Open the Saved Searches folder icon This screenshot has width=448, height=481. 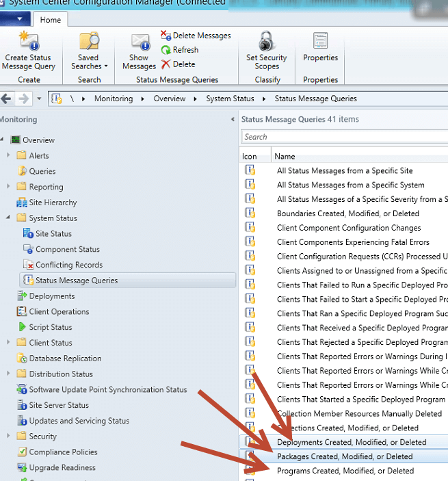coord(89,41)
